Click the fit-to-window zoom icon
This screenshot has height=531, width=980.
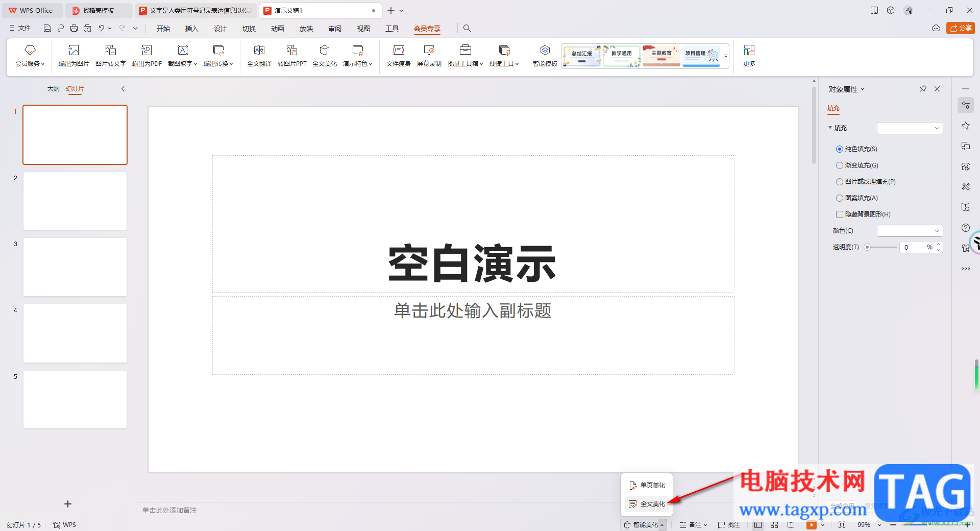[x=842, y=525]
